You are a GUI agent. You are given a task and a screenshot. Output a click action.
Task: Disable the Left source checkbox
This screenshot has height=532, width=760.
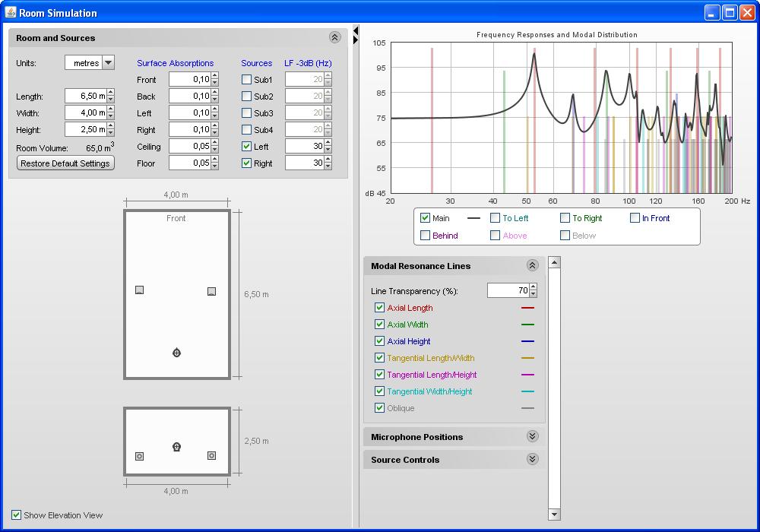pos(246,147)
